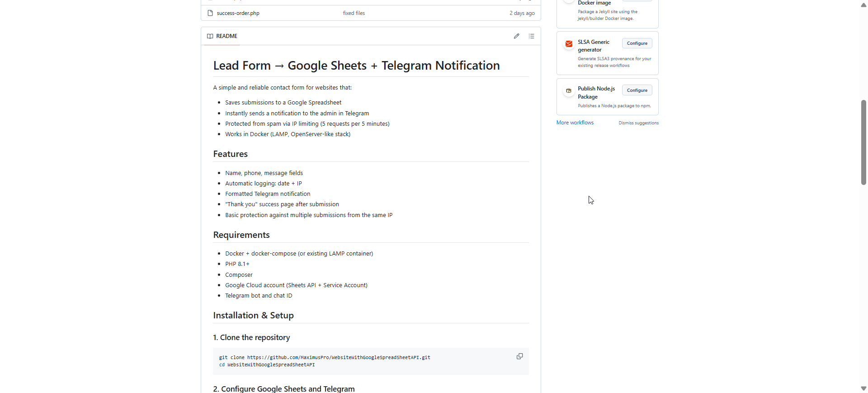Open the More workflows link

click(575, 123)
